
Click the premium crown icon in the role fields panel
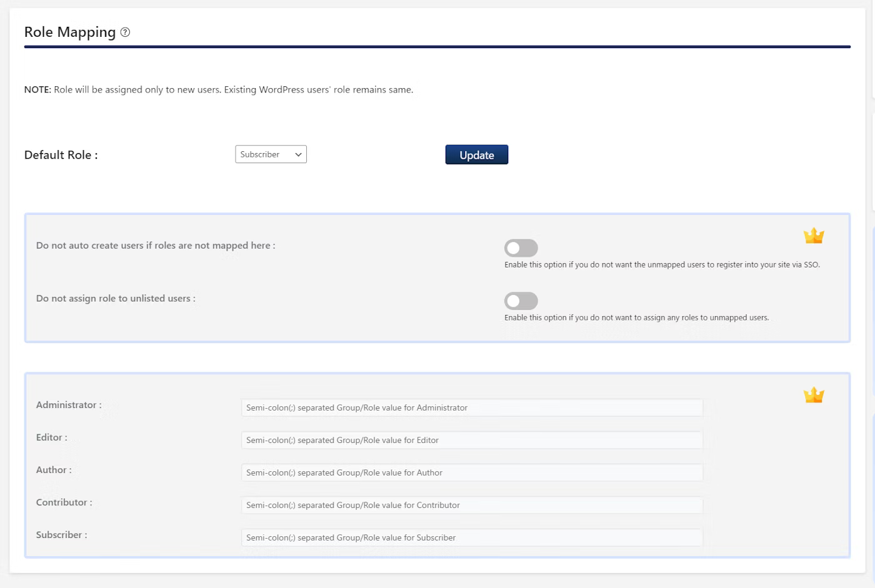[814, 395]
